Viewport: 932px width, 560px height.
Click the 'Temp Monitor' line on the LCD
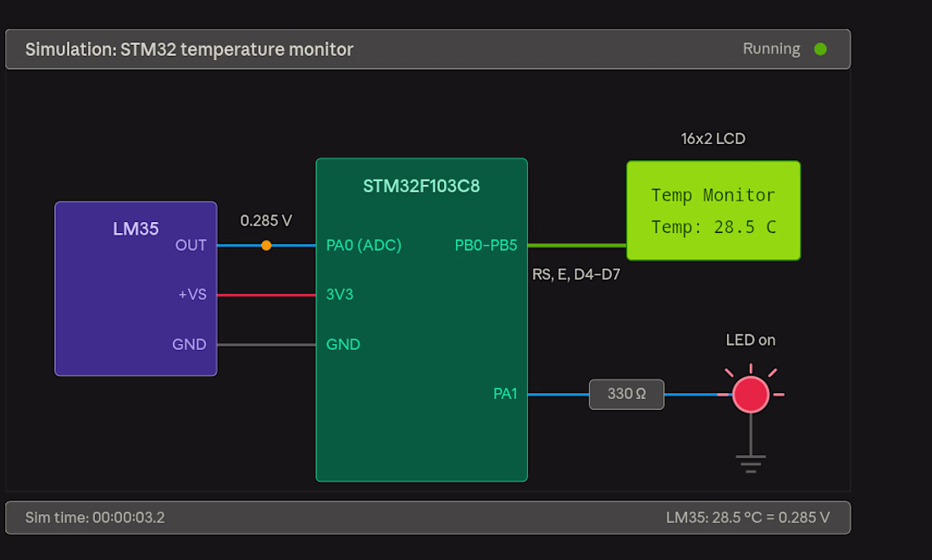point(713,195)
